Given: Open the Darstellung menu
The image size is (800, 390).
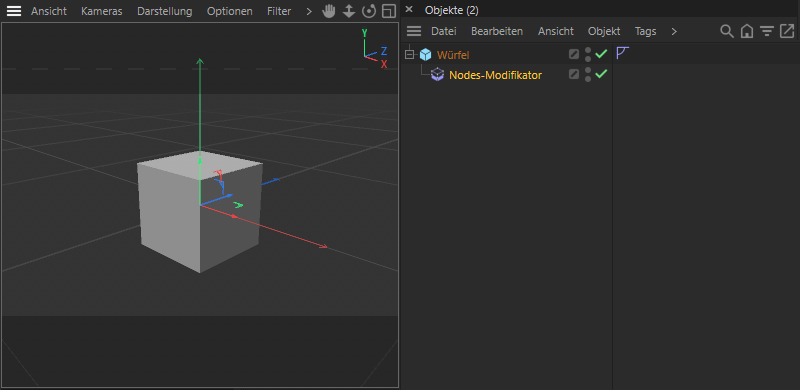Looking at the screenshot, I should point(165,11).
